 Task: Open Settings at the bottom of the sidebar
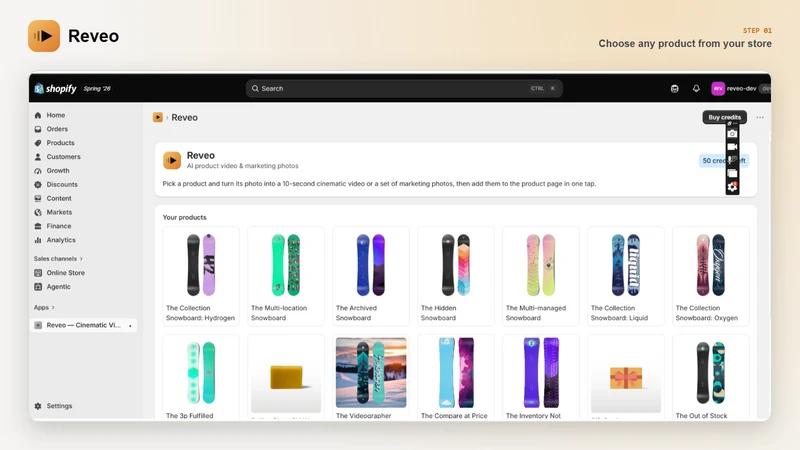tap(59, 406)
